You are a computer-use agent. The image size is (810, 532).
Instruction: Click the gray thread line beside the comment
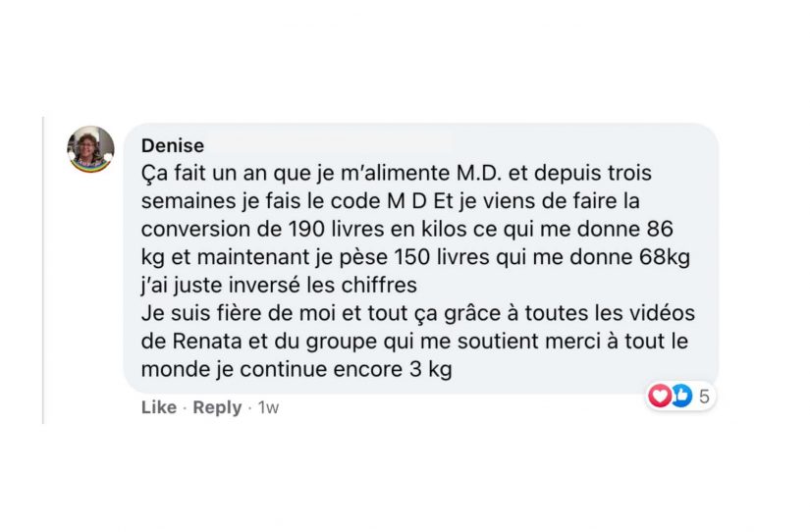pos(43,270)
